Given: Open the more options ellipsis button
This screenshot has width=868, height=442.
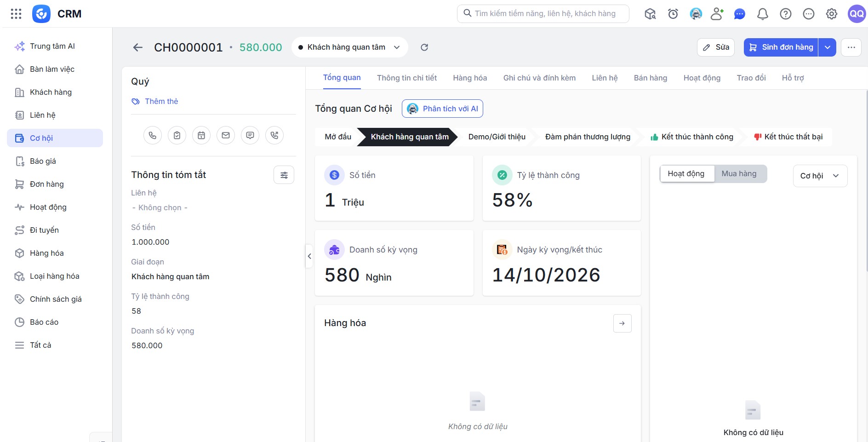Looking at the screenshot, I should 851,47.
